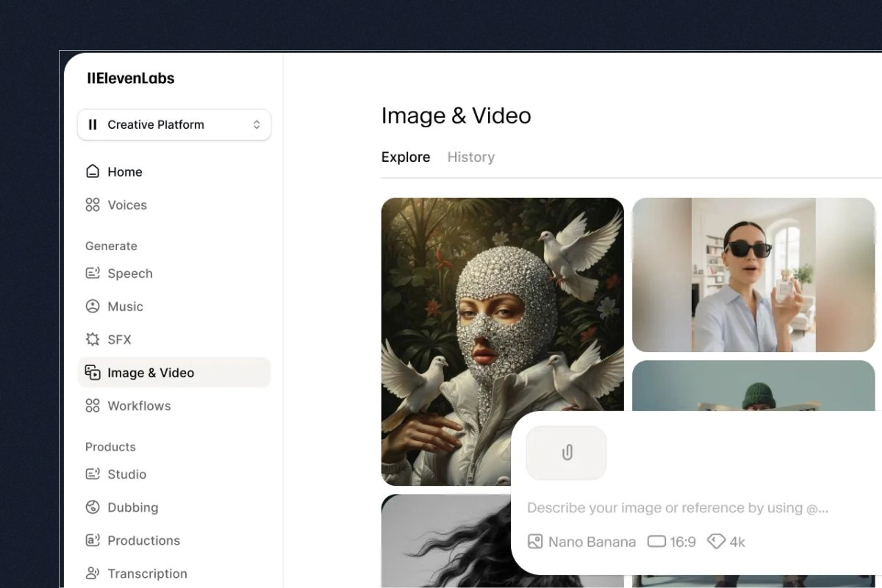
Task: Open Voices via its grid icon
Action: point(92,205)
